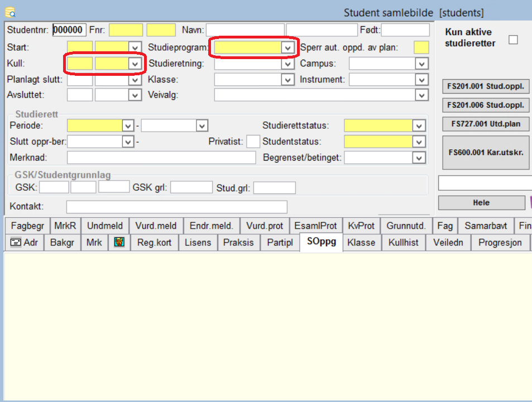Switch to the Undmeld tab
Image resolution: width=532 pixels, height=402 pixels.
pos(105,226)
